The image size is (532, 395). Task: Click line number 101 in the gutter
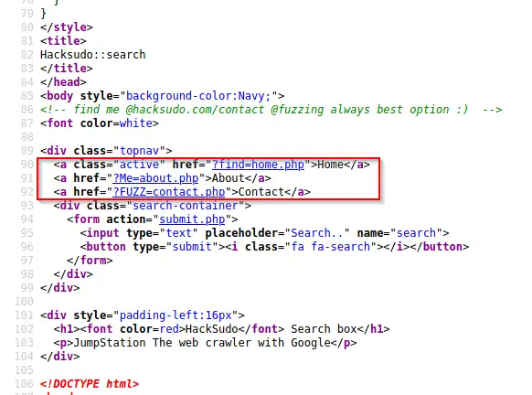click(x=24, y=315)
